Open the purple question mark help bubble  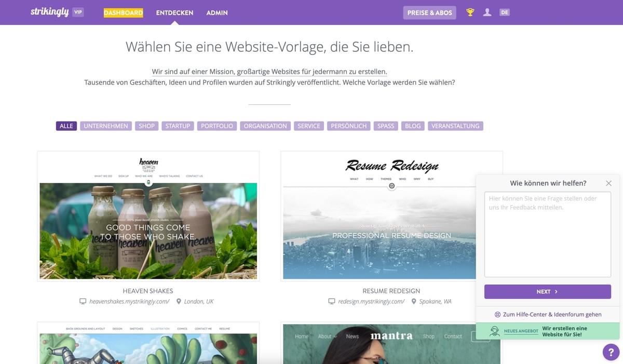pyautogui.click(x=611, y=352)
